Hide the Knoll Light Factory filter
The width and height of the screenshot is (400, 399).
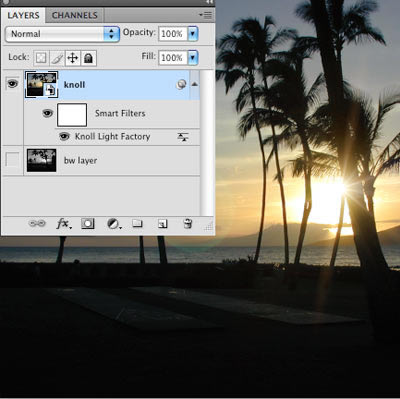click(64, 136)
